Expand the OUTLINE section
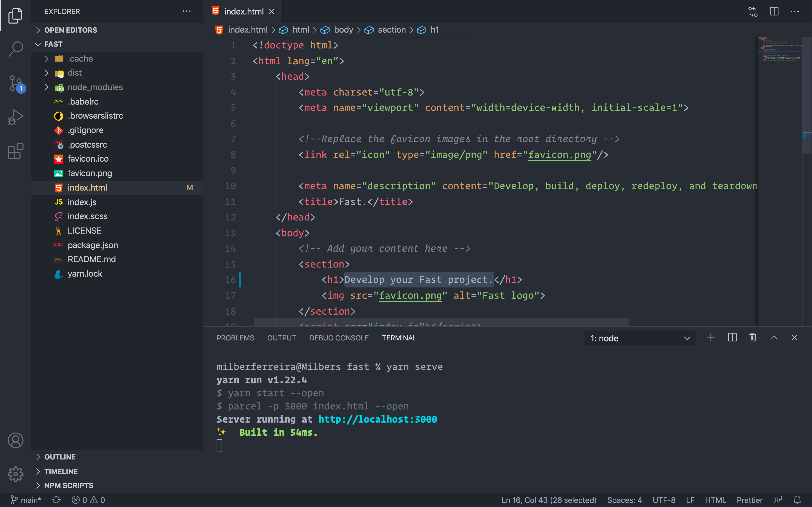 (x=60, y=457)
